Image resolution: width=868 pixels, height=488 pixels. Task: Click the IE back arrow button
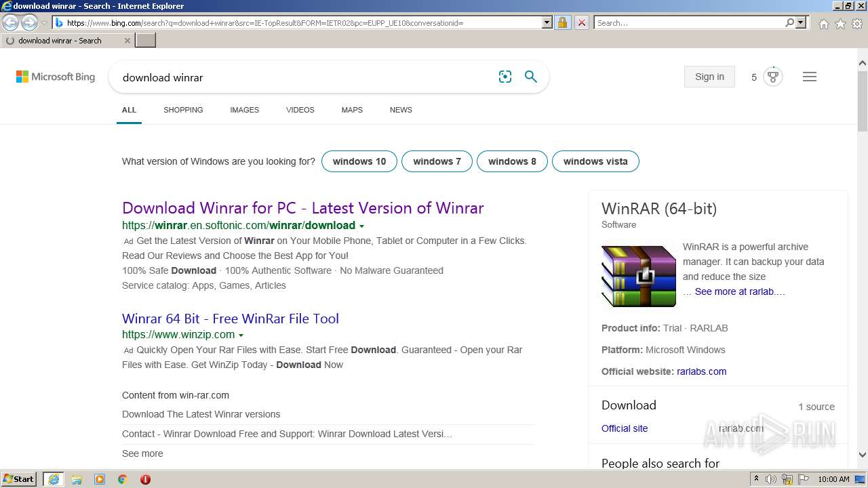pos(11,23)
